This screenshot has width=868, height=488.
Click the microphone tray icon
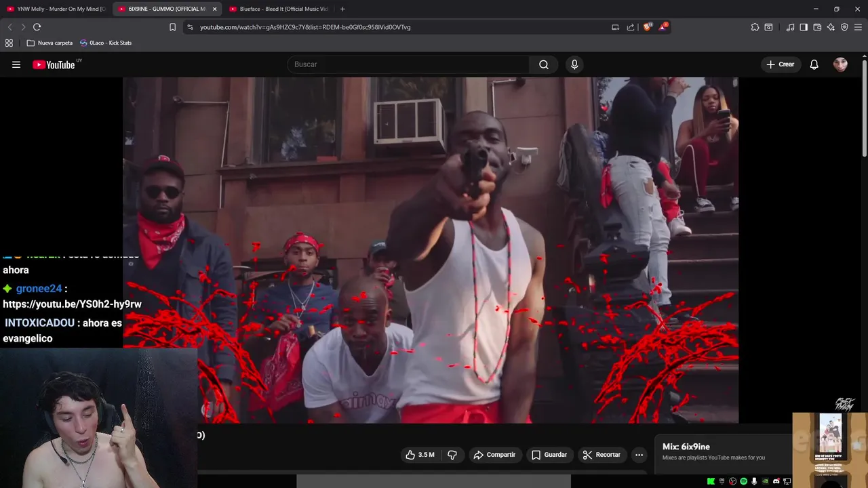pos(754,481)
